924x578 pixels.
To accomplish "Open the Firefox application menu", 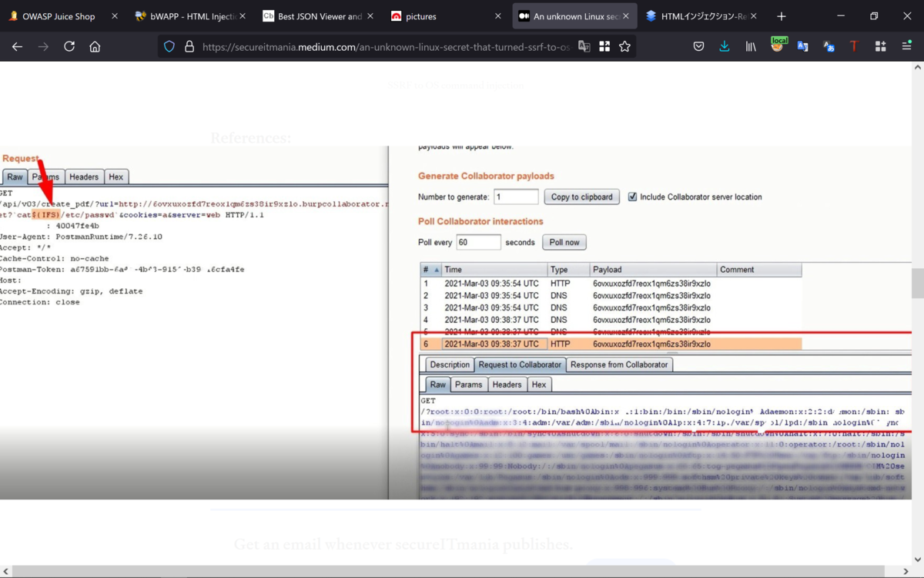I will (x=906, y=46).
